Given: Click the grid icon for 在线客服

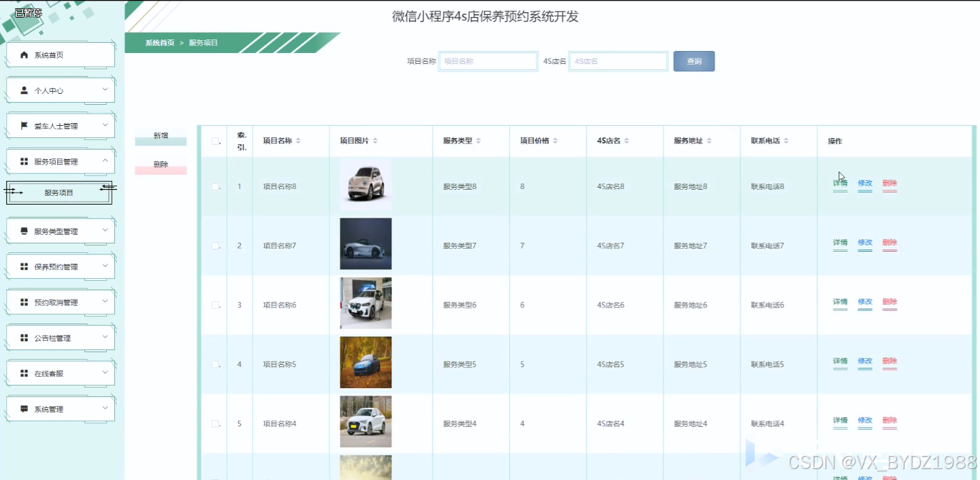Looking at the screenshot, I should [x=24, y=373].
